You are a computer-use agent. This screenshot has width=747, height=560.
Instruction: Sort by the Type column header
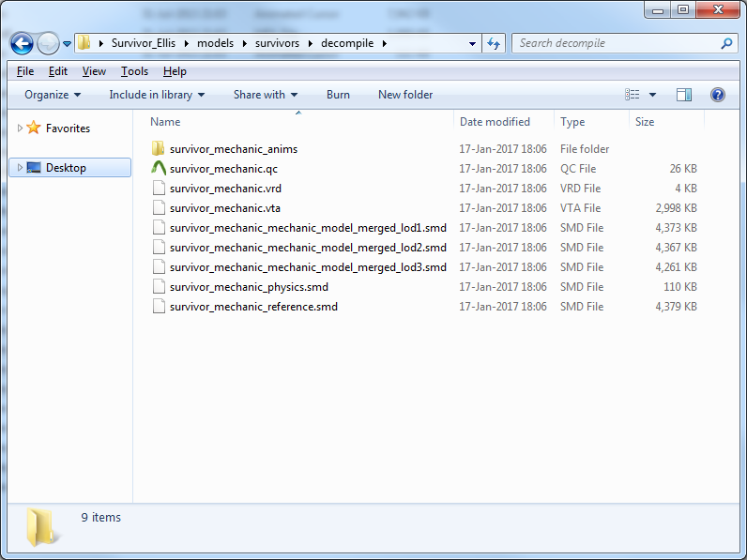point(572,122)
